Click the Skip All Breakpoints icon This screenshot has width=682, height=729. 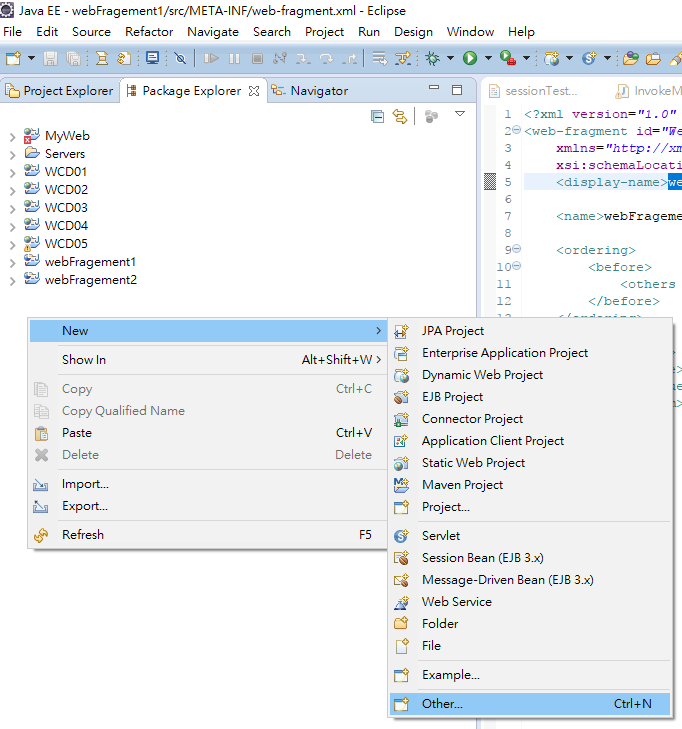pyautogui.click(x=180, y=59)
